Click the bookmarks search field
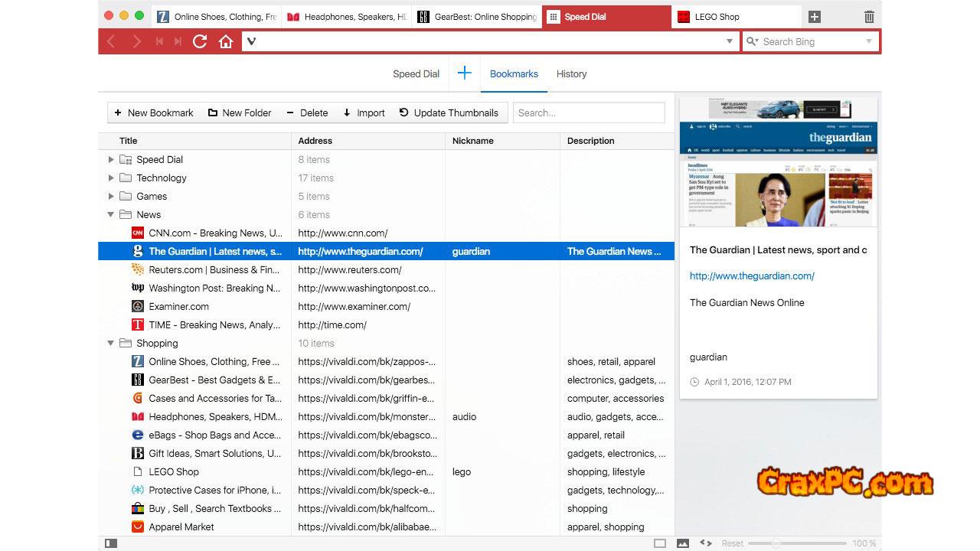Screen dimensions: 980x551 [x=588, y=112]
